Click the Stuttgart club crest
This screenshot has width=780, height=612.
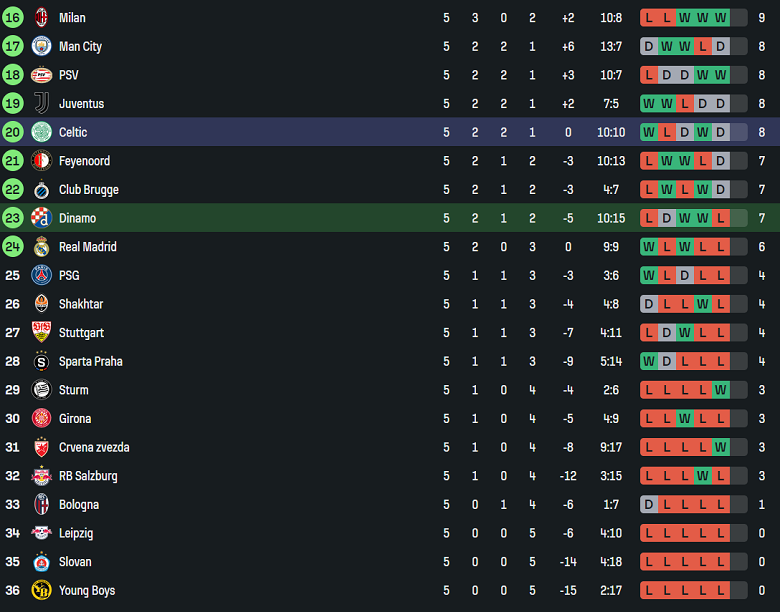41,333
